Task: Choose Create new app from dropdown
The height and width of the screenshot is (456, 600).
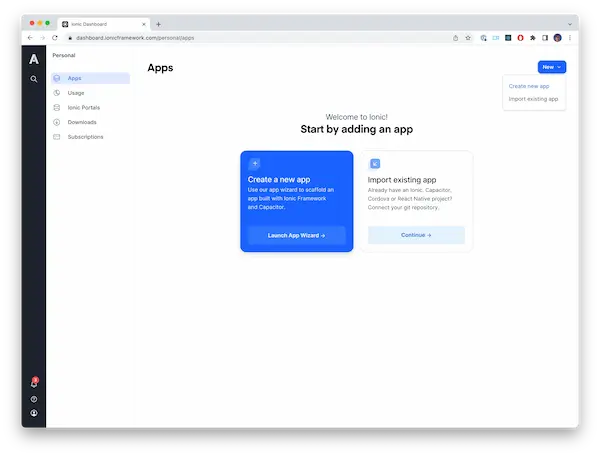Action: [529, 86]
